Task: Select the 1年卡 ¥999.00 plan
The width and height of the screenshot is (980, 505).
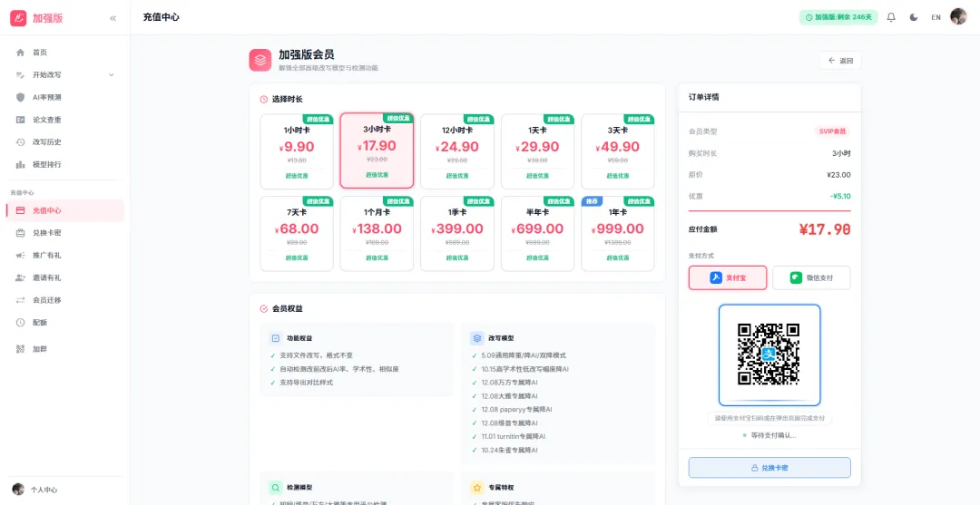Action: pyautogui.click(x=618, y=234)
